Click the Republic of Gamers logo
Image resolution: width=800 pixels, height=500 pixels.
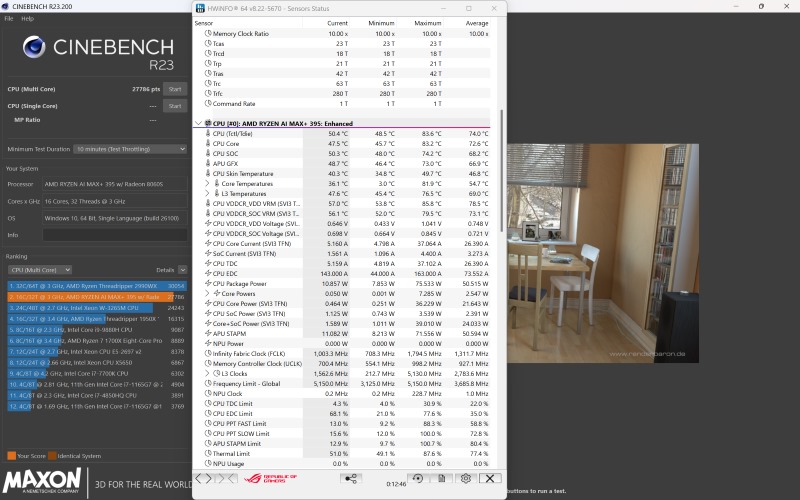tap(270, 478)
